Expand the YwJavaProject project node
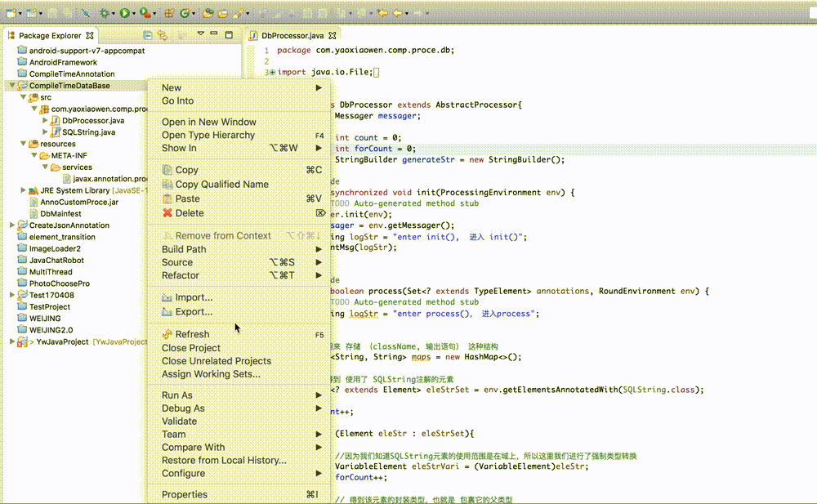This screenshot has width=817, height=504. coord(12,341)
